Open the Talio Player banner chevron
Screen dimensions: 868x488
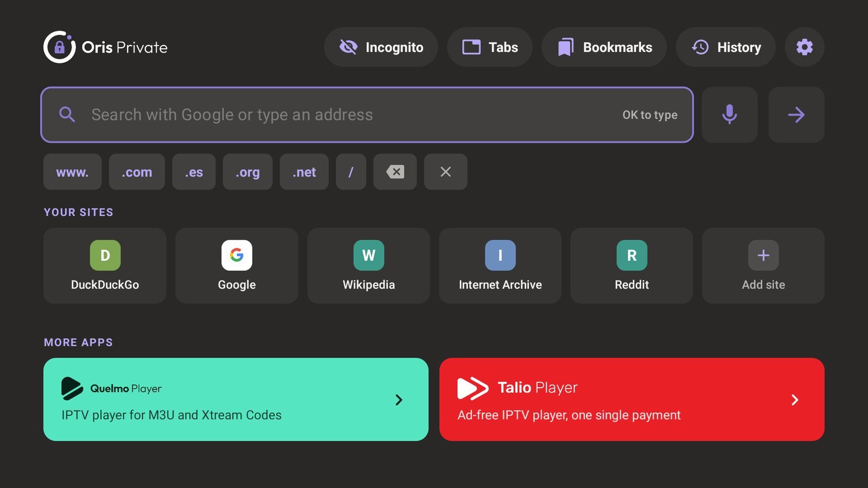point(795,400)
